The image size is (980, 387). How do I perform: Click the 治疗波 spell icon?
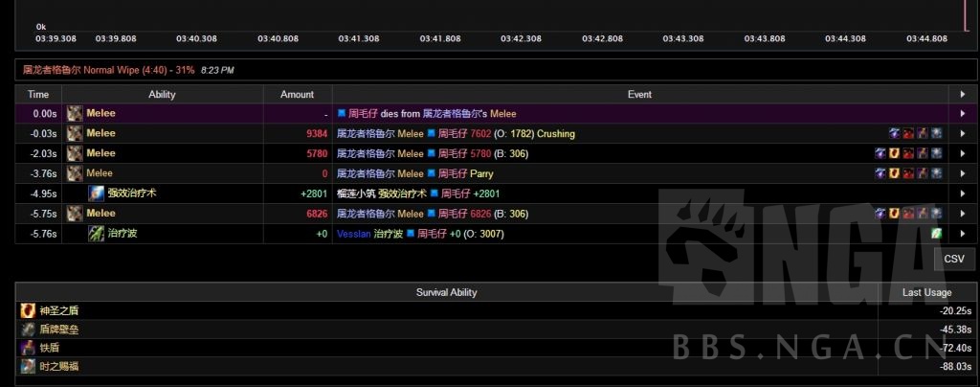click(97, 234)
